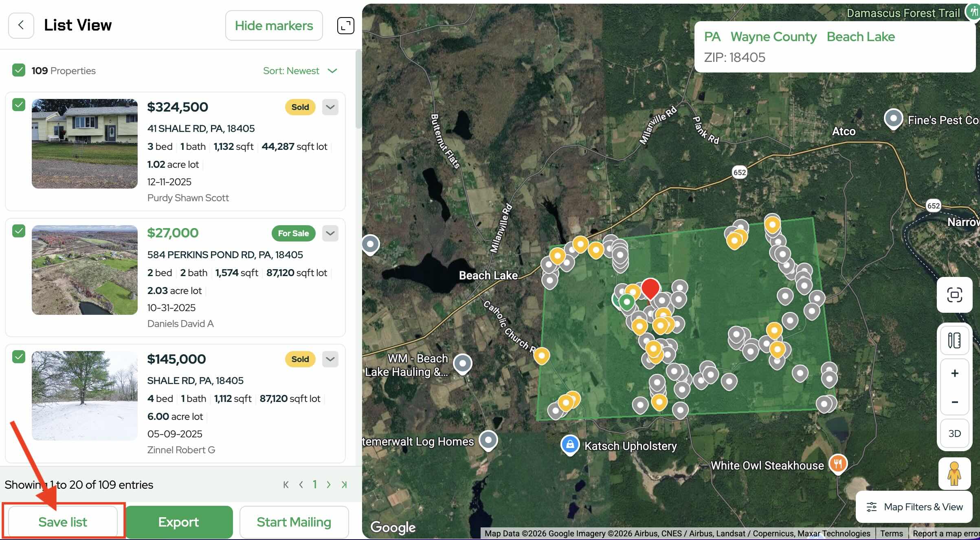Jump to last page of results
The width and height of the screenshot is (980, 540).
344,485
